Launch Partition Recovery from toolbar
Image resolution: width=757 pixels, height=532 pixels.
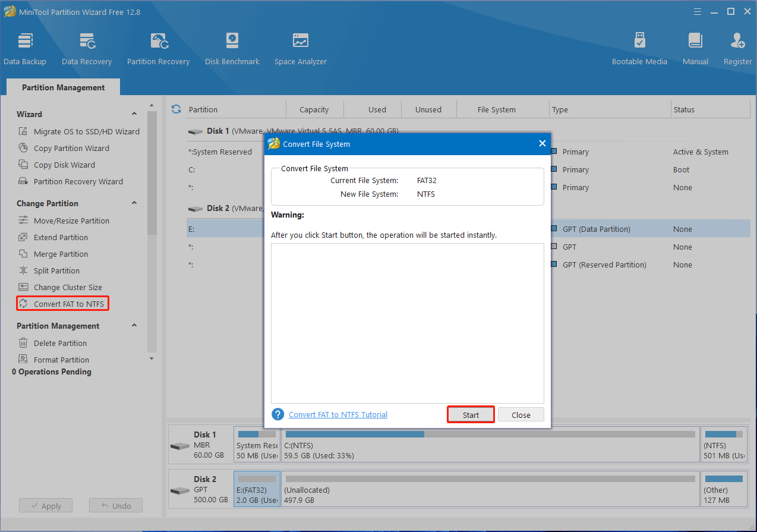158,49
